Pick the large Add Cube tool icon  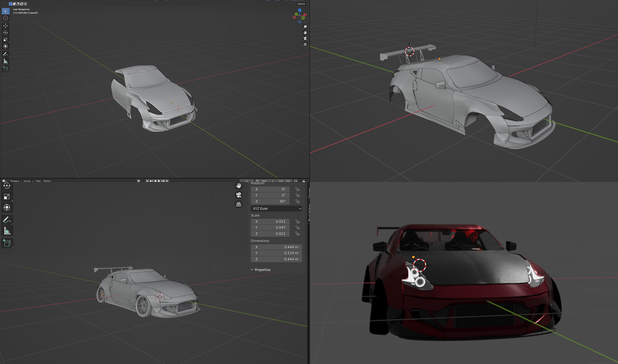(x=7, y=243)
